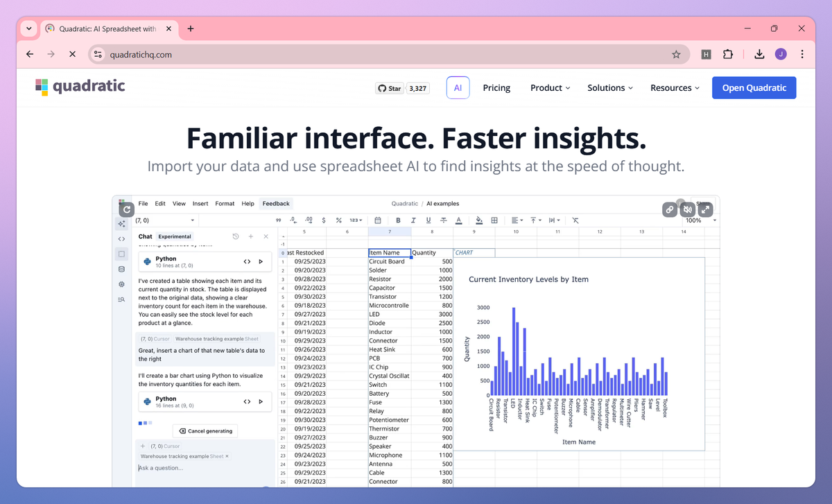Viewport: 832px width, 504px height.
Task: Click the Quadratic logo in header
Action: (x=80, y=86)
